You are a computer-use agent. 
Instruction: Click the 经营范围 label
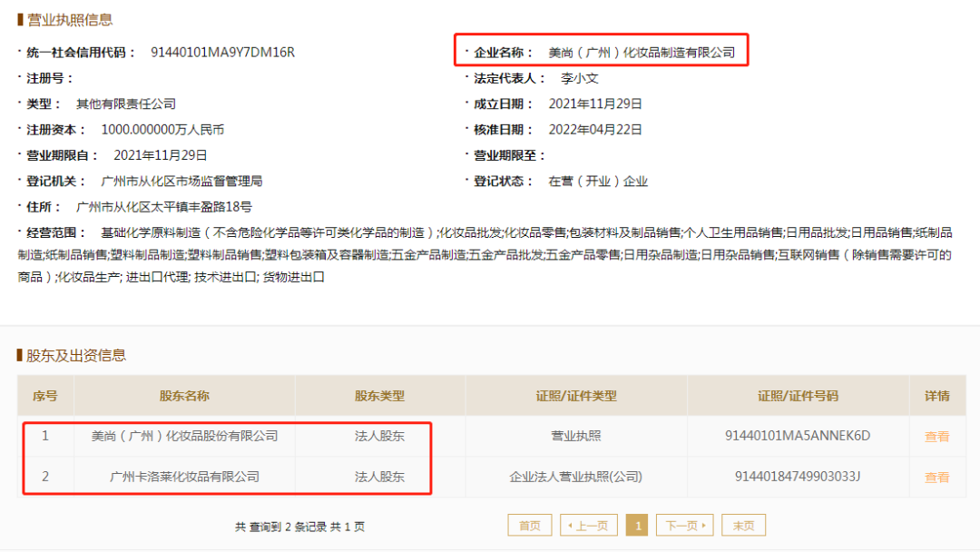point(55,232)
